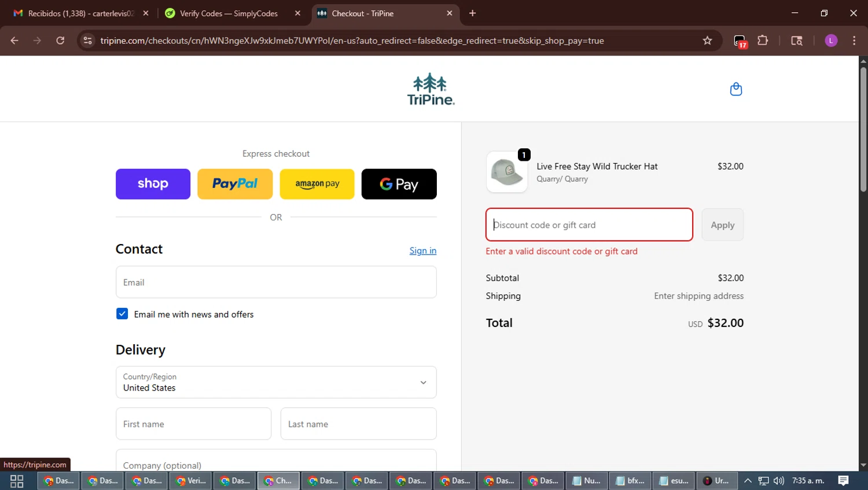The height and width of the screenshot is (490, 868).
Task: Open a new browser tab
Action: pos(472,13)
